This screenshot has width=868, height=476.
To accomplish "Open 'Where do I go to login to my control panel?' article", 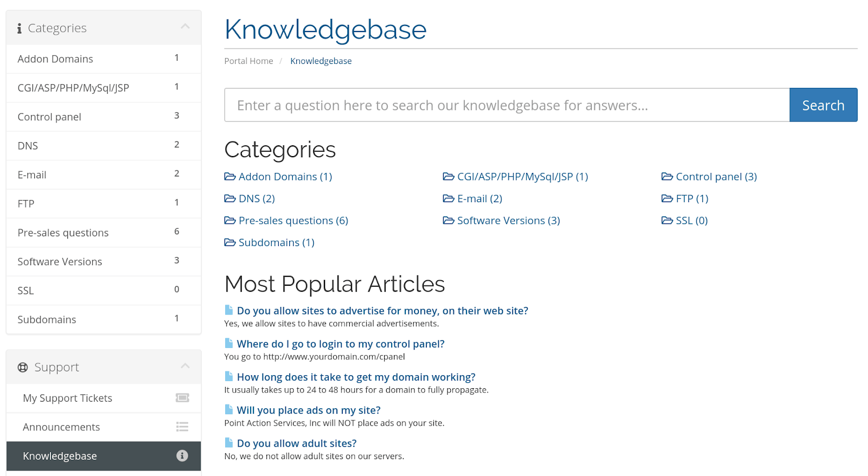I will click(x=341, y=344).
